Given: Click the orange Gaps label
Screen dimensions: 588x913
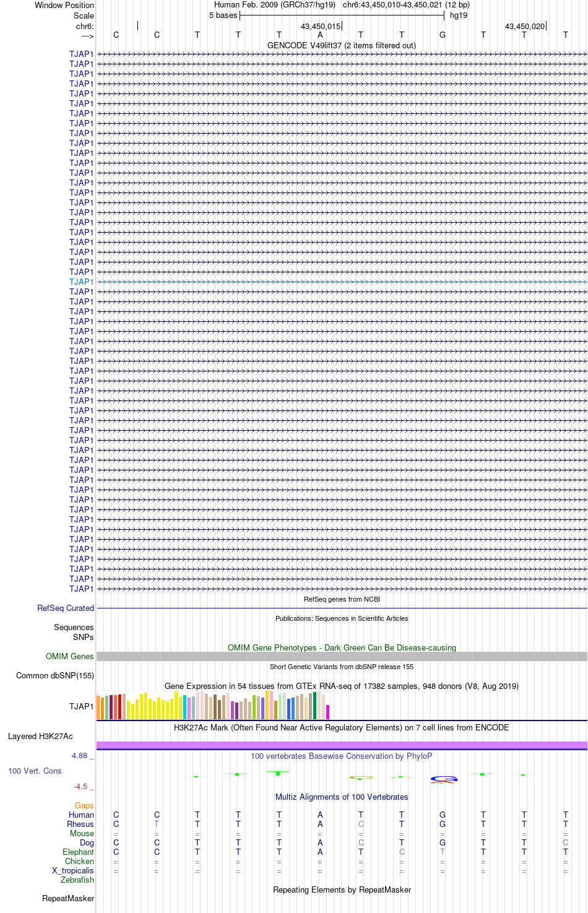Looking at the screenshot, I should [x=84, y=806].
